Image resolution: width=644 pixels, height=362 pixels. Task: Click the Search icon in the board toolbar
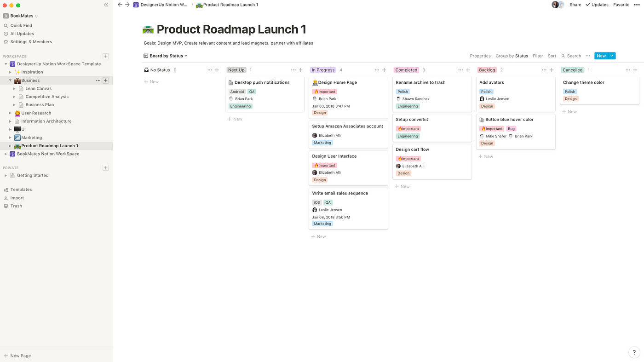[563, 56]
